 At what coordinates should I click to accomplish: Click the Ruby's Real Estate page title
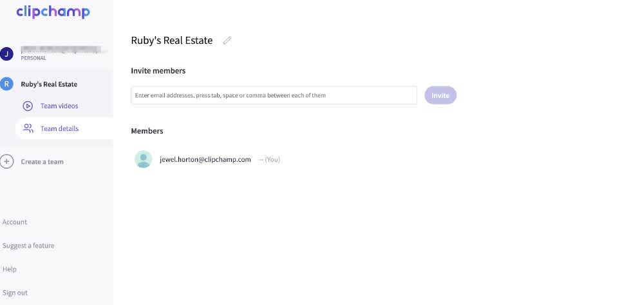172,40
